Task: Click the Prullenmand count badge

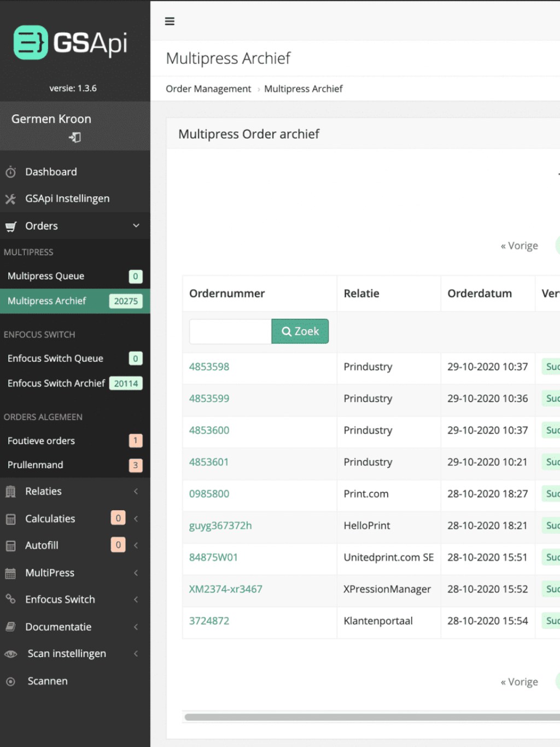Action: pos(136,465)
